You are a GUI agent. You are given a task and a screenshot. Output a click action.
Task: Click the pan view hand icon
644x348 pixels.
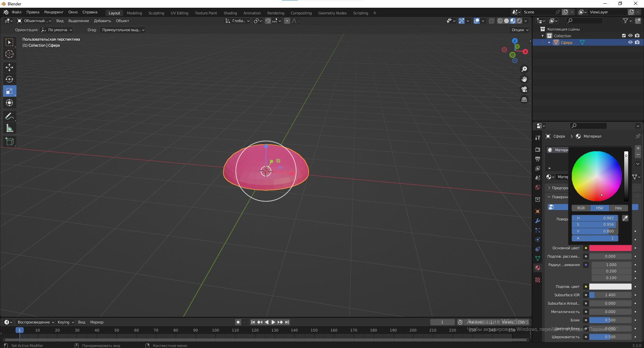(524, 79)
